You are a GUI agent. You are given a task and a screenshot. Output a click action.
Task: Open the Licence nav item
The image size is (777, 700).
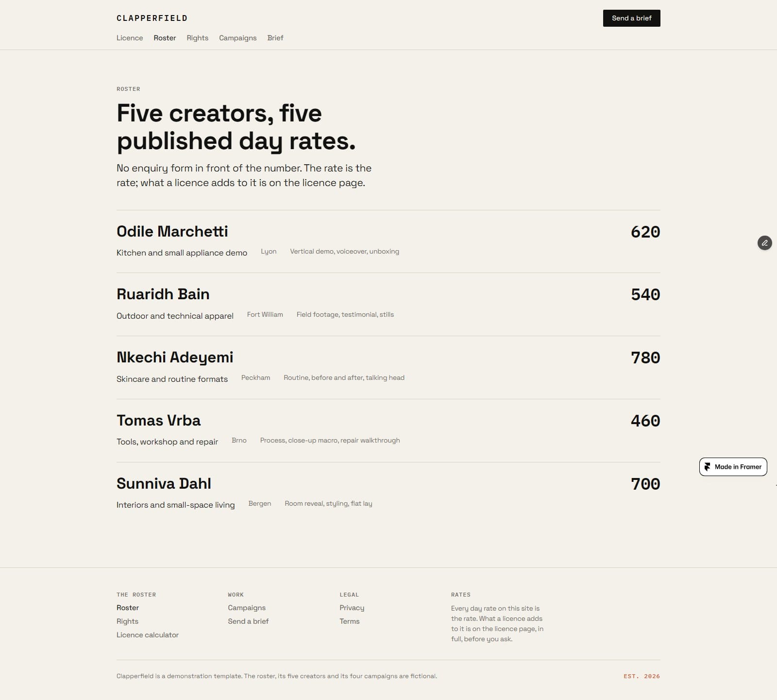tap(130, 38)
